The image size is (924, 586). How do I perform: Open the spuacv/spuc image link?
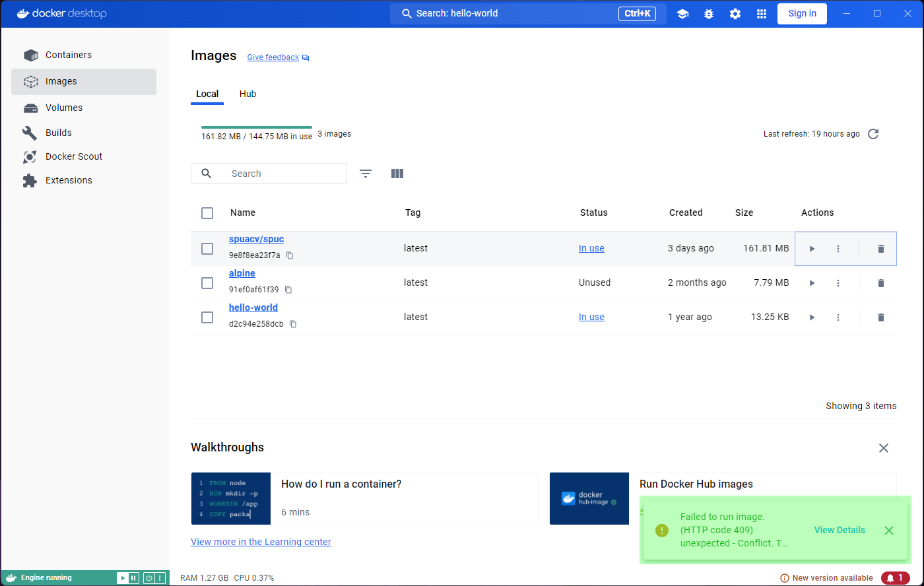point(256,239)
